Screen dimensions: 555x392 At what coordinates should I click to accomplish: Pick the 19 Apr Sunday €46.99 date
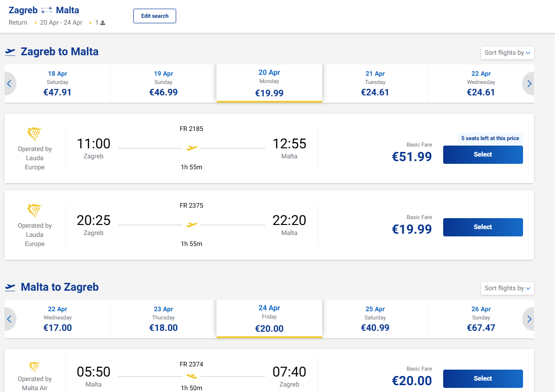[163, 84]
